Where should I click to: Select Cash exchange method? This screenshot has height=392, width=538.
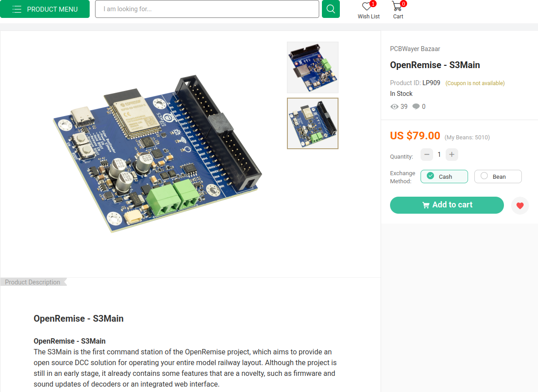(444, 177)
